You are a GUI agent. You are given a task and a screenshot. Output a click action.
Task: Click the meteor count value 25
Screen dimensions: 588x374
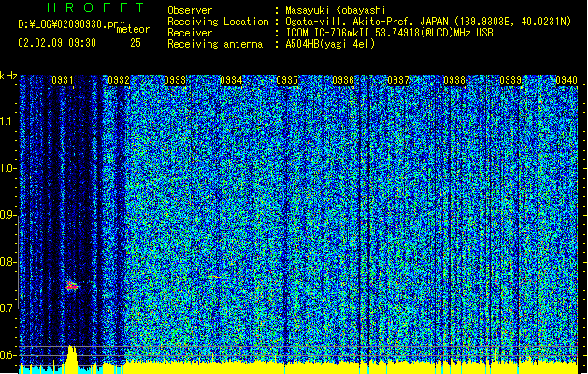(x=136, y=43)
